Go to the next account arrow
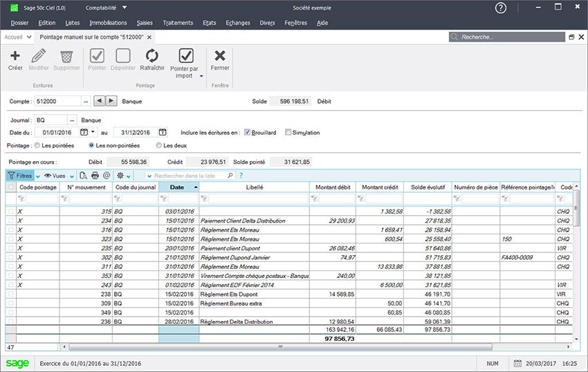The height and width of the screenshot is (372, 588). pos(111,101)
